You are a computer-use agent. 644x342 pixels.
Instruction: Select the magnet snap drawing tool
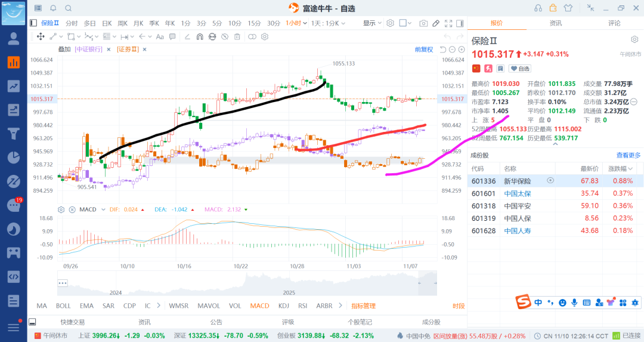point(199,36)
